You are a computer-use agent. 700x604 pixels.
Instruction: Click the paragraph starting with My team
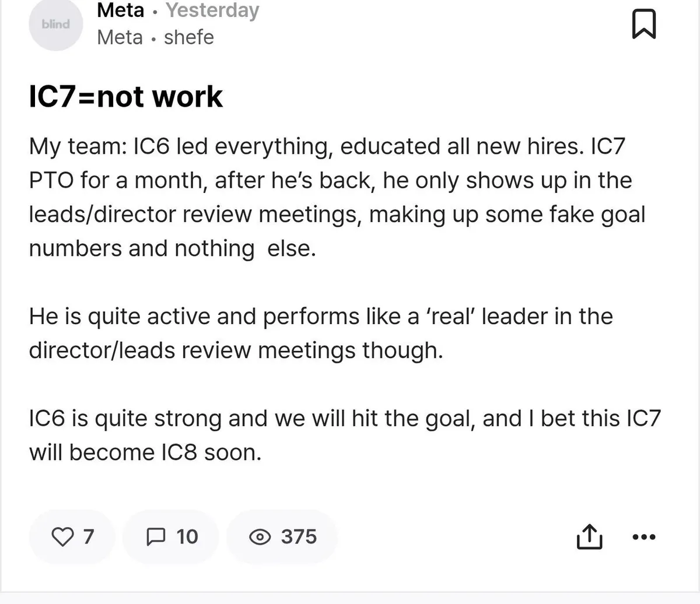point(327,181)
